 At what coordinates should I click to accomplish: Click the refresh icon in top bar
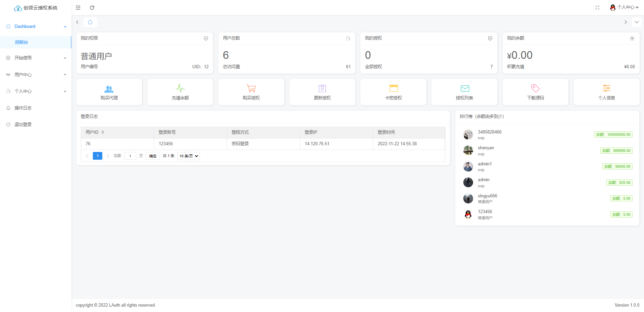pos(92,8)
